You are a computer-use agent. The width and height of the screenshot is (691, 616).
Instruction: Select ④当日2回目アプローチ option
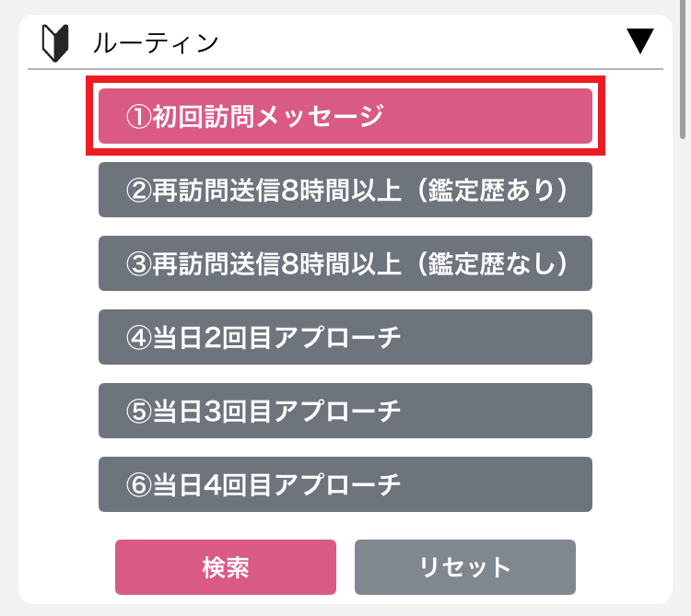tap(345, 337)
